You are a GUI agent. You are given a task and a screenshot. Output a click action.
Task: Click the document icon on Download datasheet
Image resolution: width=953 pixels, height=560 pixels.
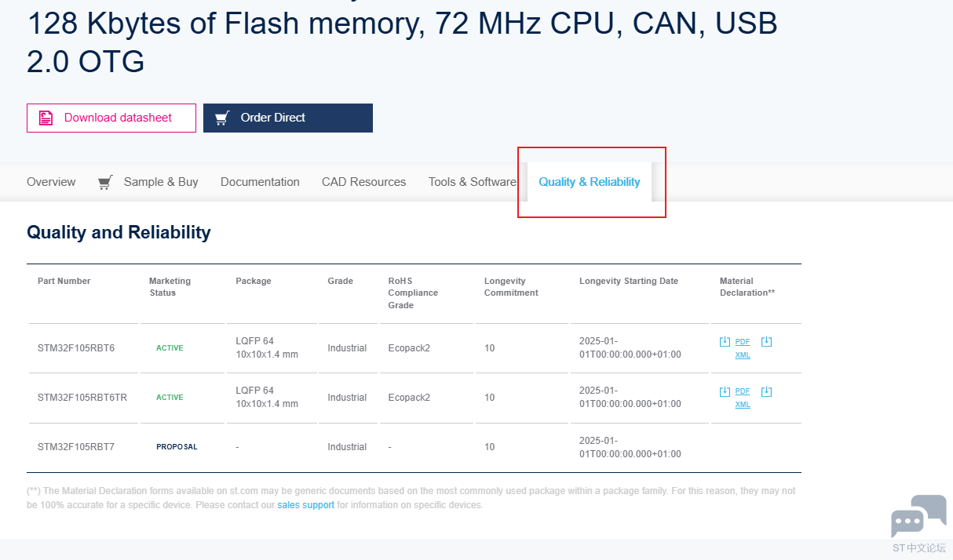point(46,118)
